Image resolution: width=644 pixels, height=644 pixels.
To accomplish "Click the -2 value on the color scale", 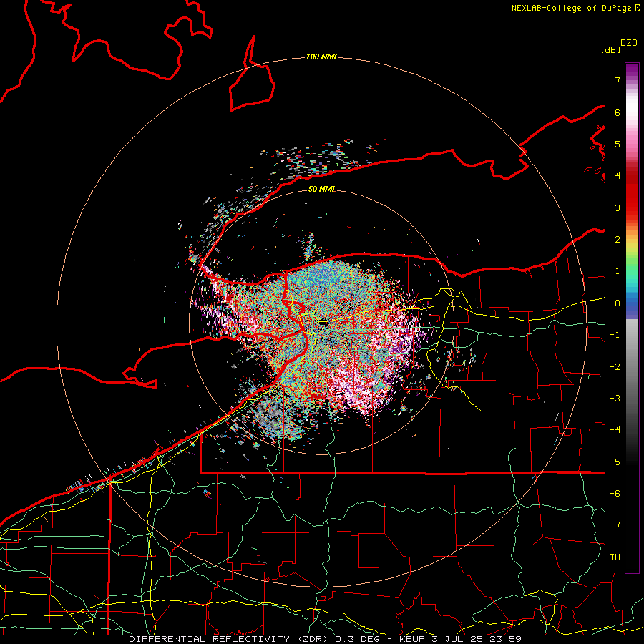I will pyautogui.click(x=615, y=367).
